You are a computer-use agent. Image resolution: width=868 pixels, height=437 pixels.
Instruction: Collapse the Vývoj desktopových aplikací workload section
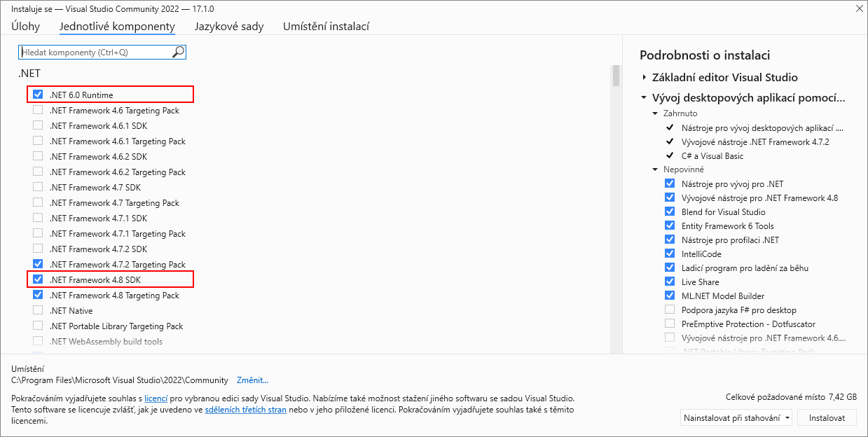point(644,98)
